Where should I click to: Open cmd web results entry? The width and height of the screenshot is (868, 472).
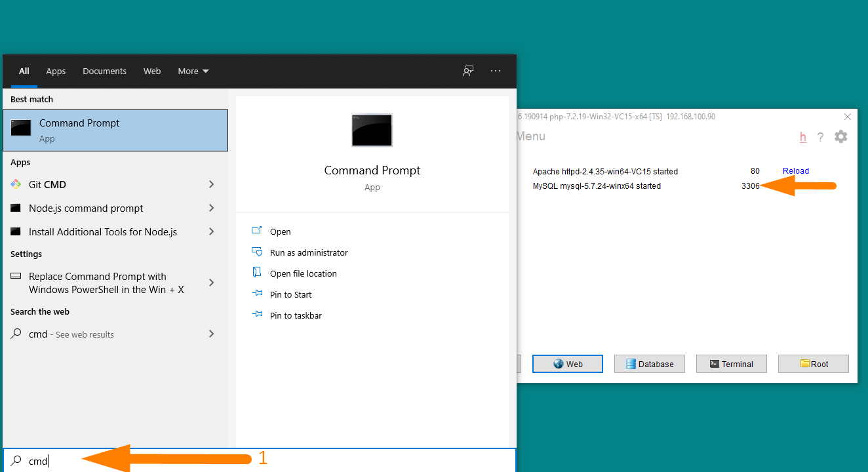click(x=115, y=334)
